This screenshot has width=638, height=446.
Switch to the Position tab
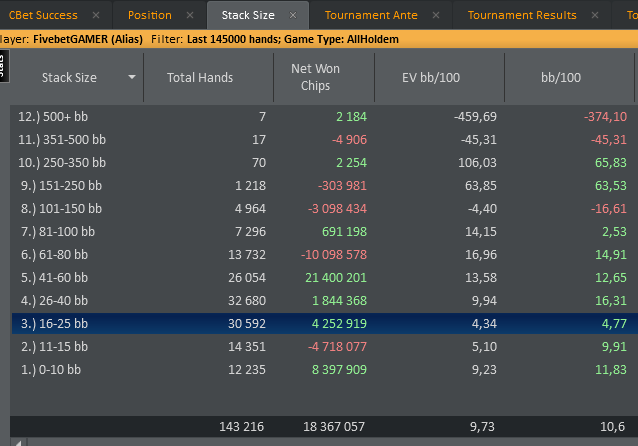(x=150, y=16)
